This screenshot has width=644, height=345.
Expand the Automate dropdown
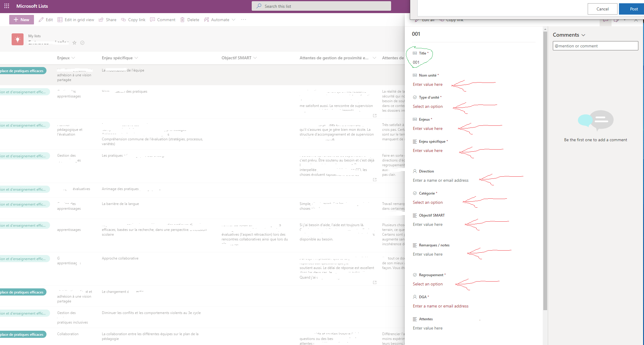[234, 20]
